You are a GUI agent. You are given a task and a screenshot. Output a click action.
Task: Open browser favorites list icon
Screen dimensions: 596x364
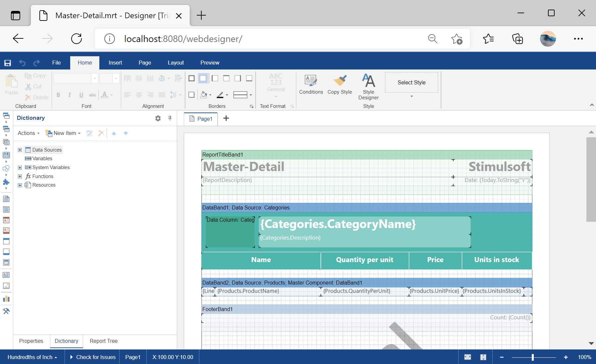488,39
